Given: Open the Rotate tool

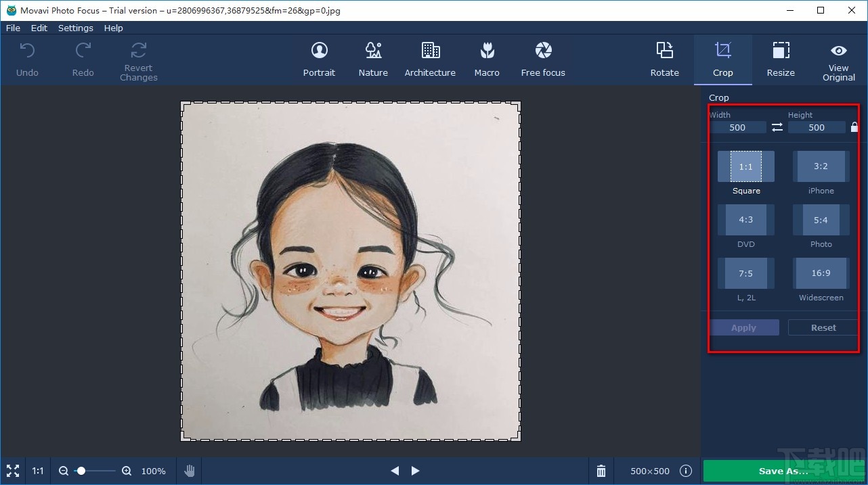Looking at the screenshot, I should tap(664, 60).
